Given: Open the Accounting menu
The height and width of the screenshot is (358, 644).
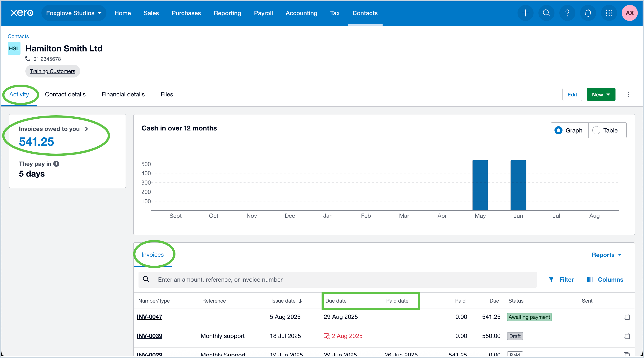Looking at the screenshot, I should click(x=302, y=13).
